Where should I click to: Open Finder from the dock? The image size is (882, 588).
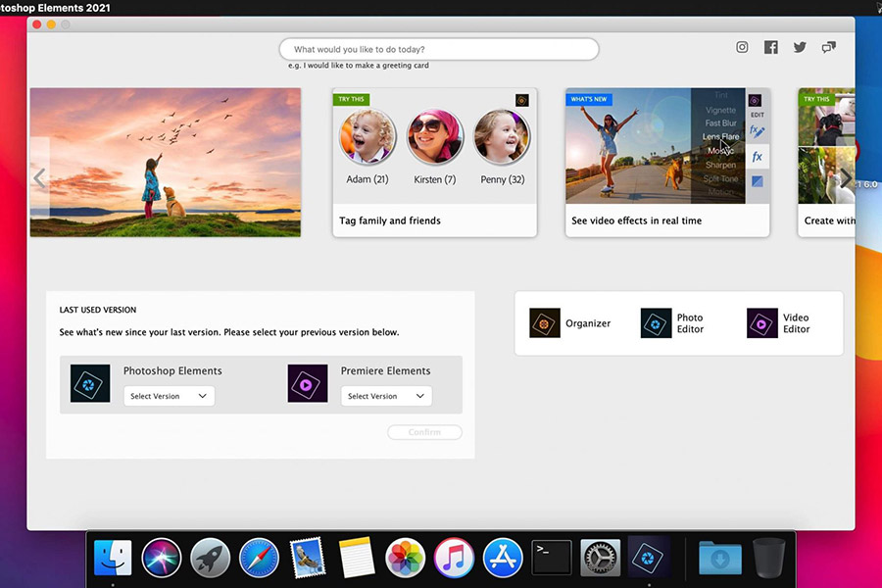[x=113, y=558]
